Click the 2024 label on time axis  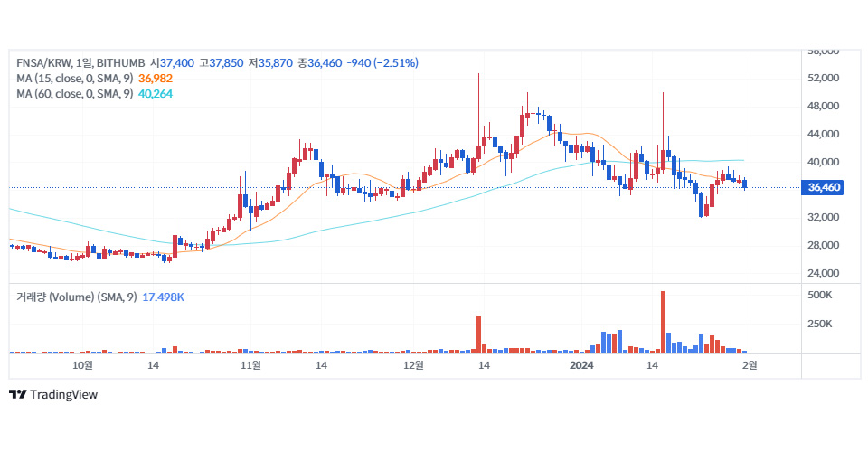tap(581, 365)
